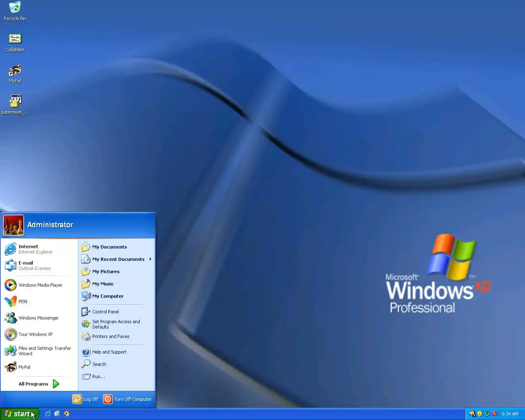Open Printers and Faxes
The image size is (525, 420).
(x=116, y=336)
